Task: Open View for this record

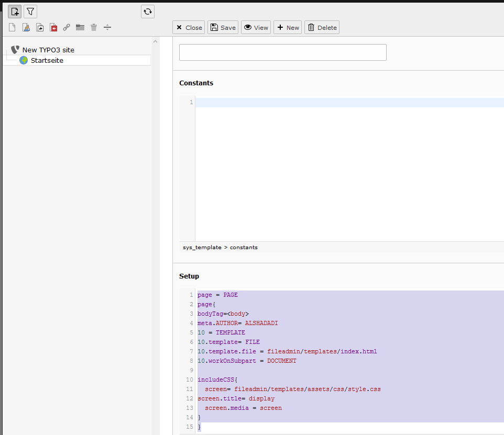Action: coord(256,27)
